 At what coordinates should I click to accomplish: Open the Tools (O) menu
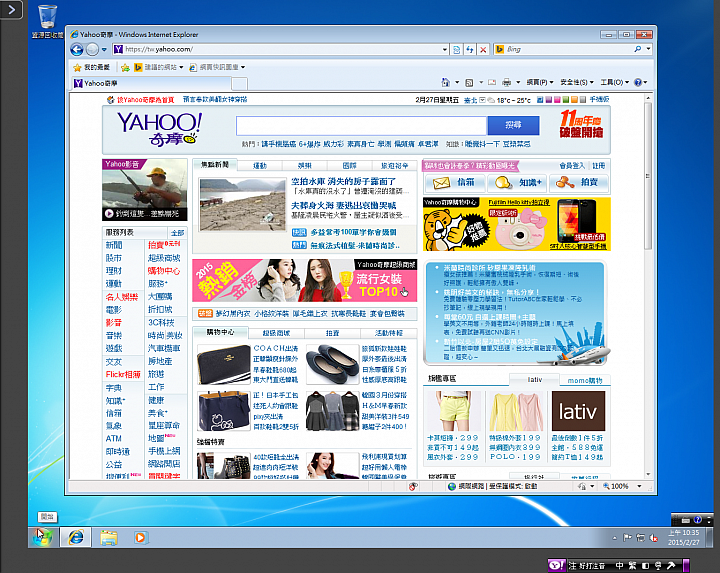614,82
